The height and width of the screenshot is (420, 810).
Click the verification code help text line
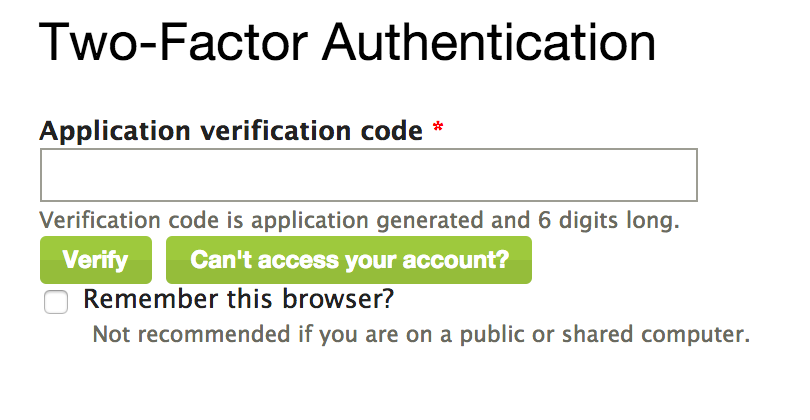(359, 219)
